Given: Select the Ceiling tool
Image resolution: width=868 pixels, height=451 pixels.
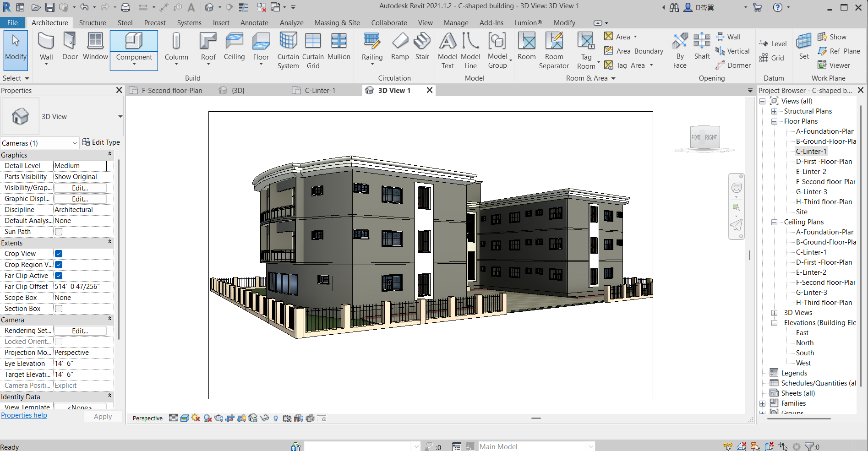Looking at the screenshot, I should [234, 46].
